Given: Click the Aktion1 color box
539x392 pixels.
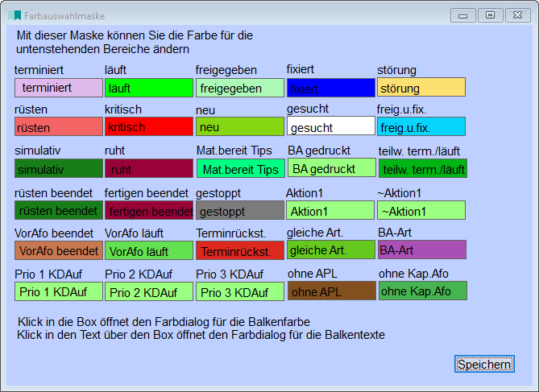Looking at the screenshot, I should pyautogui.click(x=330, y=210).
